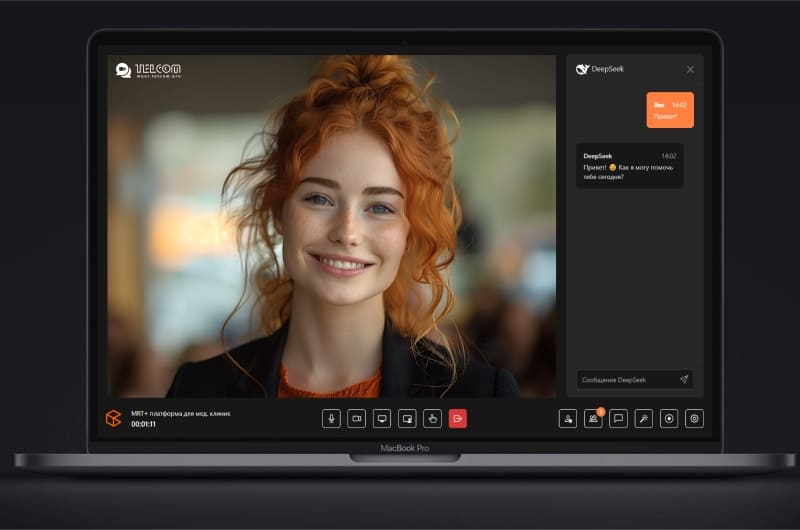This screenshot has height=530, width=800.
Task: Start screen sharing with the monitor icon
Action: coord(381,419)
